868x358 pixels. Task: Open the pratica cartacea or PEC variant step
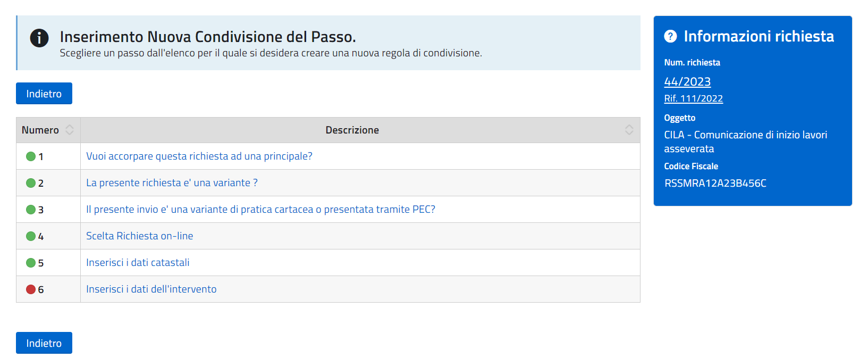[x=260, y=210]
